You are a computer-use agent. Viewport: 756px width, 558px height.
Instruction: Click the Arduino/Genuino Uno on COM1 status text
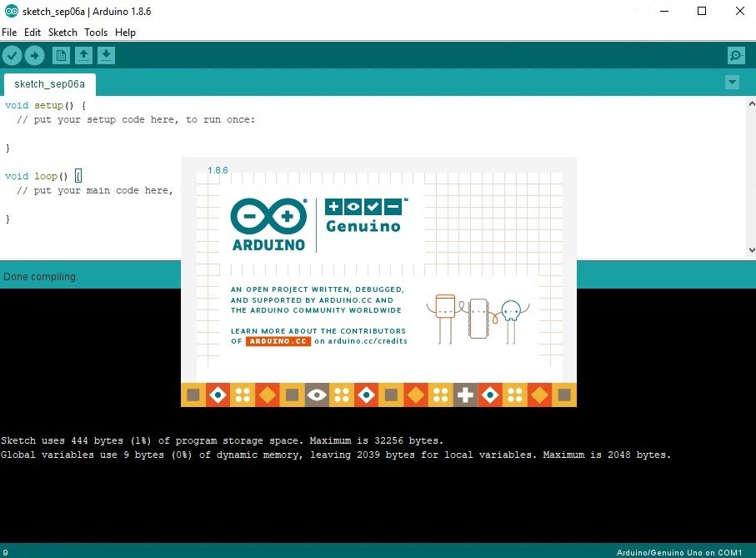678,552
